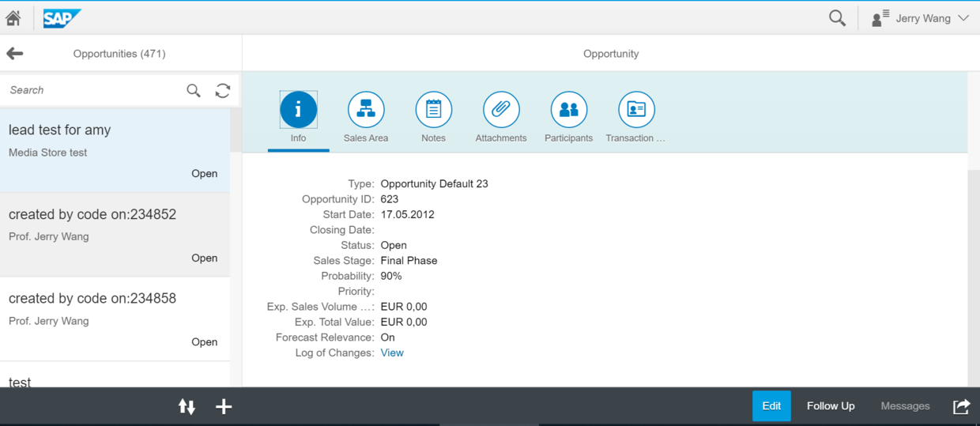Click the list scrollbar thumb
The width and height of the screenshot is (980, 426).
click(x=236, y=130)
